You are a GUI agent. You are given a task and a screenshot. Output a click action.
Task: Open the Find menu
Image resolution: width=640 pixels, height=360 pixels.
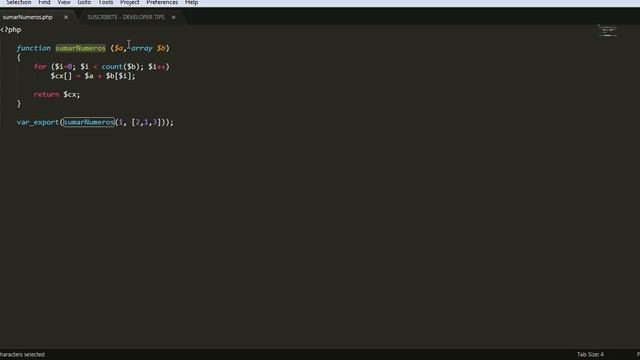tap(44, 2)
